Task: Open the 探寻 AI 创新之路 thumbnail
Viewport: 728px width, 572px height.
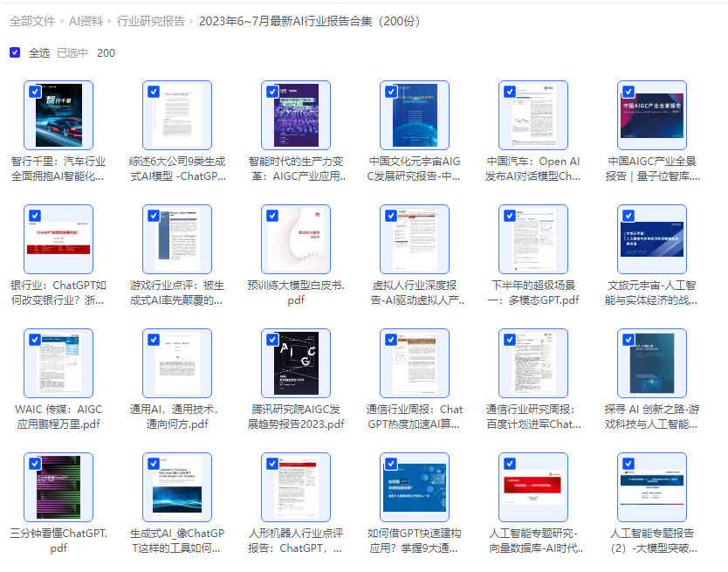Action: (652, 363)
